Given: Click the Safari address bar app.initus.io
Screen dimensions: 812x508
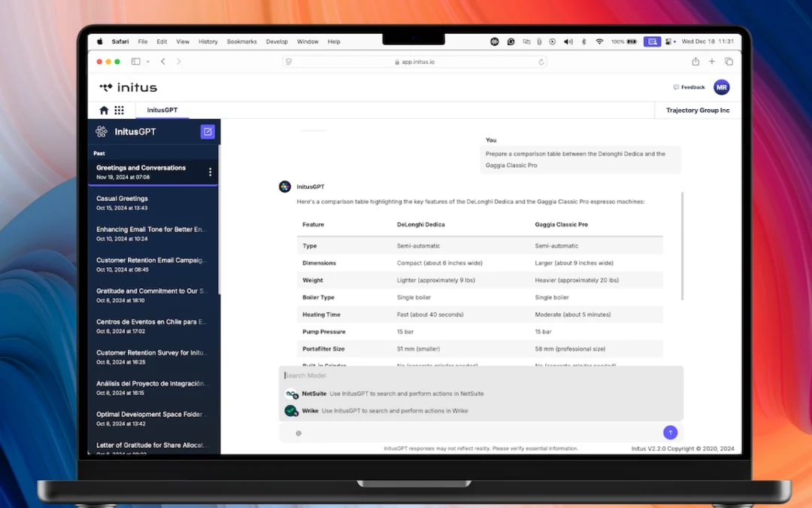Looking at the screenshot, I should (x=414, y=62).
